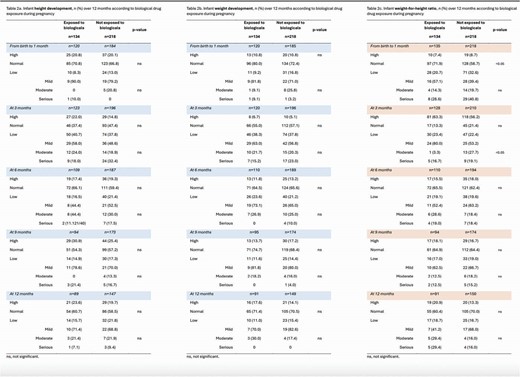Select 'From birth to 1 month' row in height table
The image size is (520, 377).
pos(78,48)
